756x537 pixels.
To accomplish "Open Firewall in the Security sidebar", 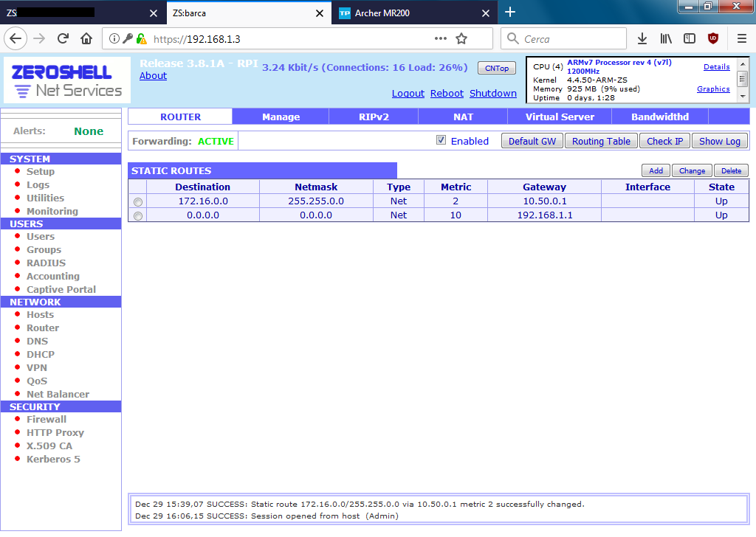I will [47, 419].
